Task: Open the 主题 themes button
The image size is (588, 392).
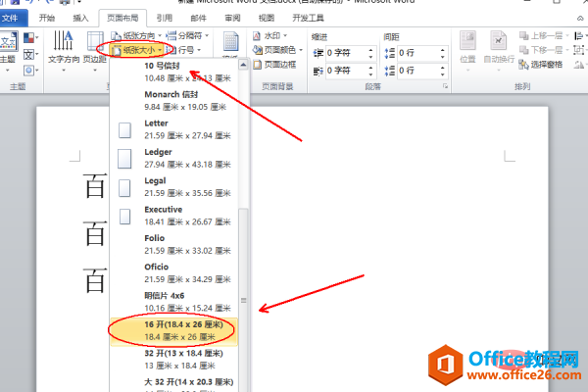Action: (x=8, y=52)
